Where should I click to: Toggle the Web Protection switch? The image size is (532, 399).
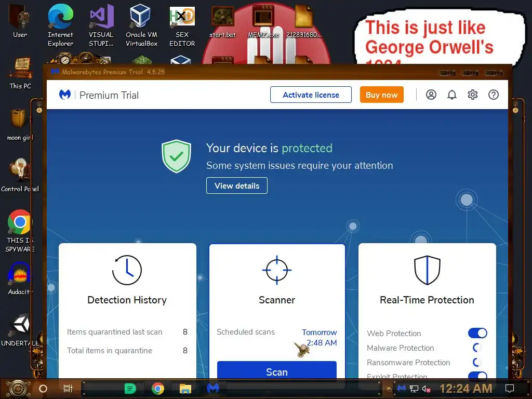477,333
